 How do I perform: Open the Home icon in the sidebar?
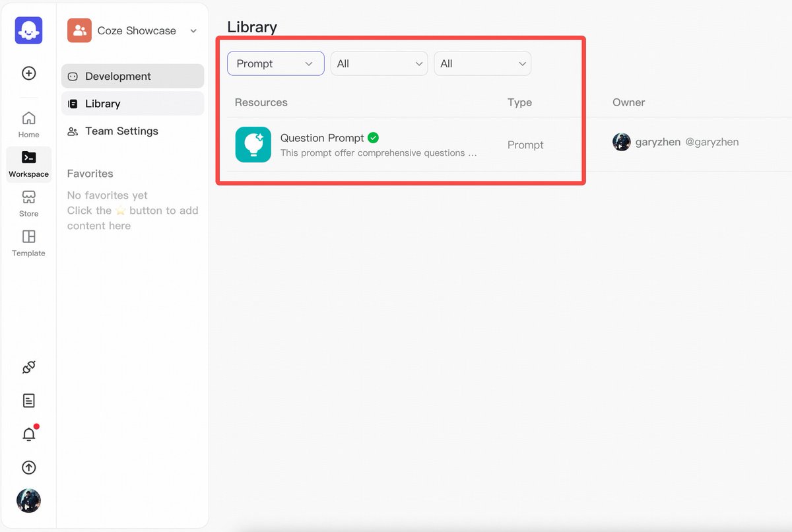28,124
